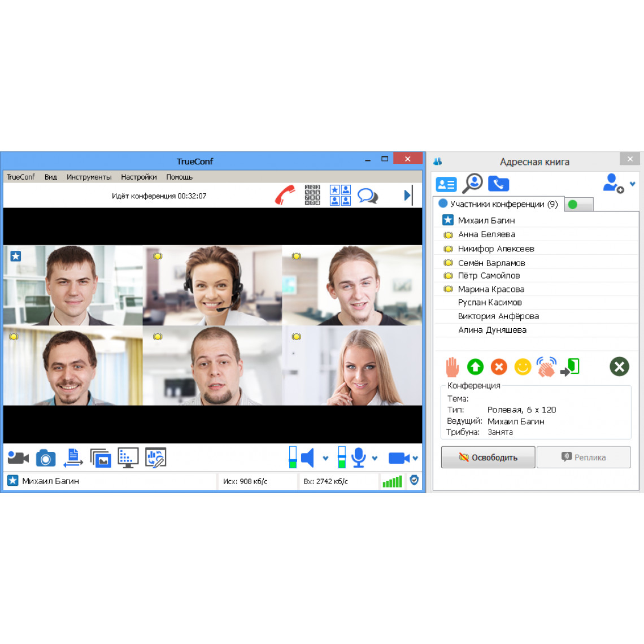644x644 pixels.
Task: Open the chat speech bubbles icon
Action: tap(368, 195)
